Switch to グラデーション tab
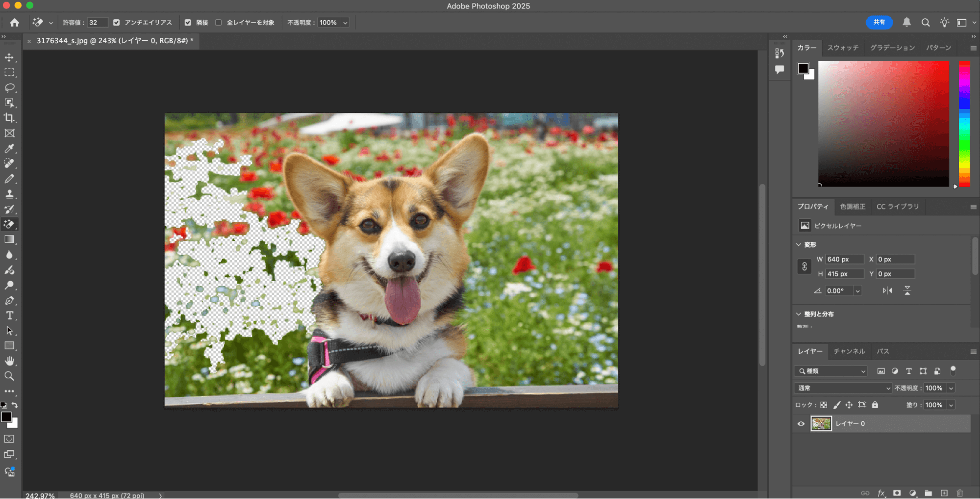This screenshot has width=980, height=499. [893, 48]
